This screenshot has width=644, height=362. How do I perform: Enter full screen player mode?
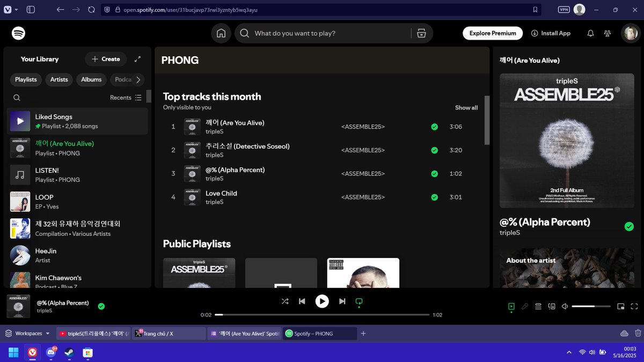[x=634, y=306]
